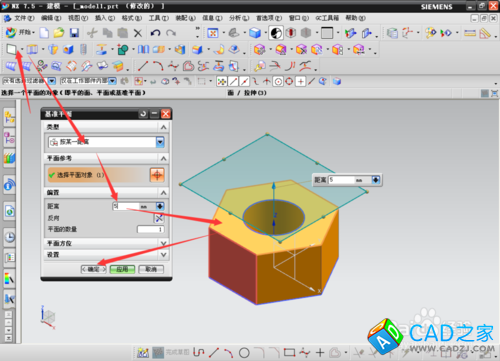Expand the Plane Orientation section
The height and width of the screenshot is (361, 500).
point(106,243)
